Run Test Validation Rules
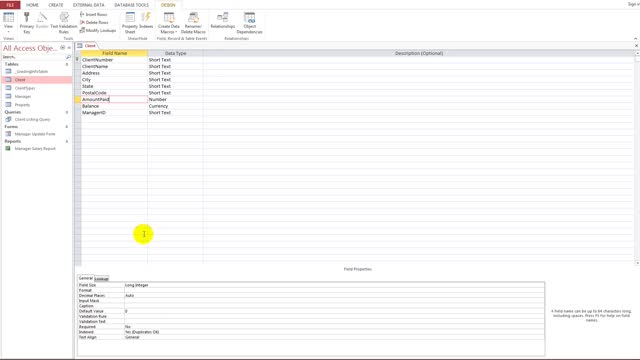 pyautogui.click(x=64, y=22)
